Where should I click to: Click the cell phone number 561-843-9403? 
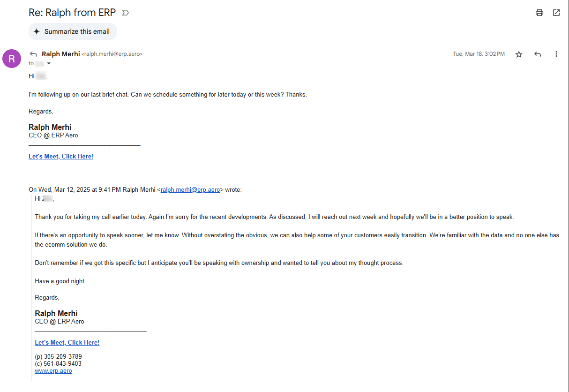[x=62, y=364]
